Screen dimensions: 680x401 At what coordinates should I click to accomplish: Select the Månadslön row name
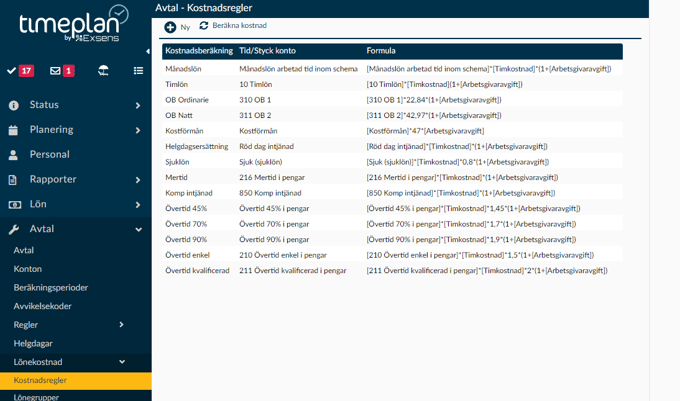183,68
